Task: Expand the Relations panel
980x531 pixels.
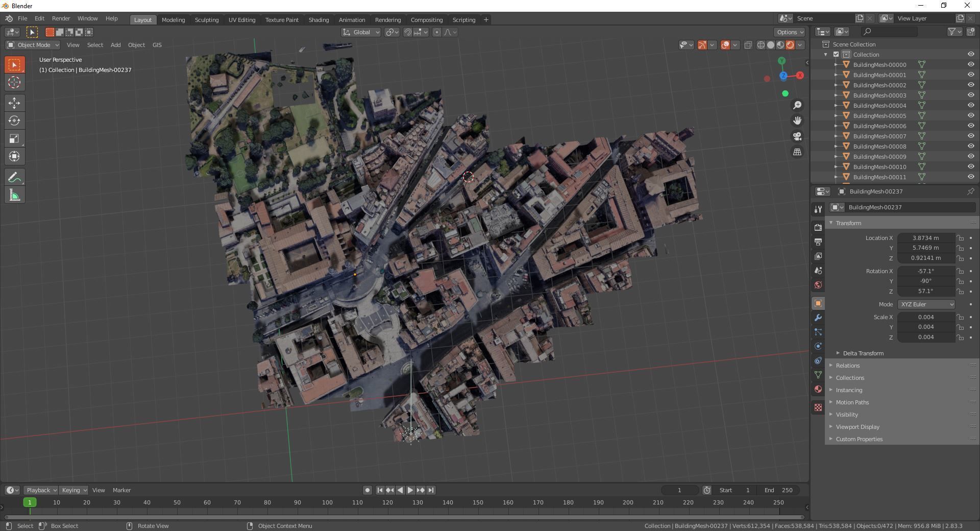Action: (x=847, y=366)
